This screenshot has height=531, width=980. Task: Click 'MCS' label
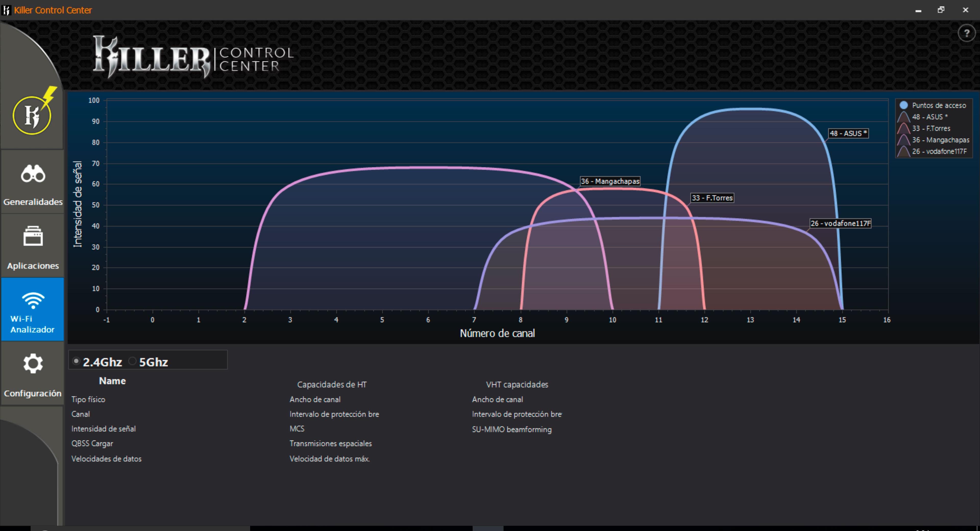point(297,429)
